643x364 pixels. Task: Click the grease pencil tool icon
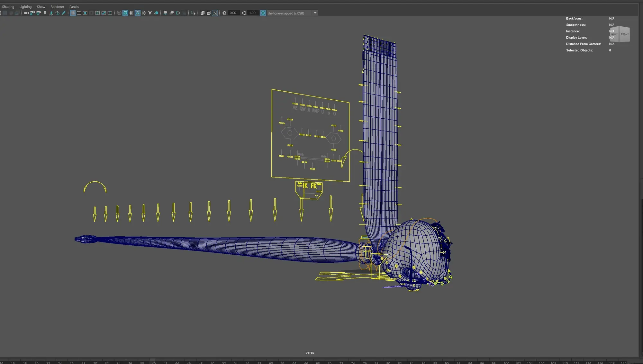point(63,13)
